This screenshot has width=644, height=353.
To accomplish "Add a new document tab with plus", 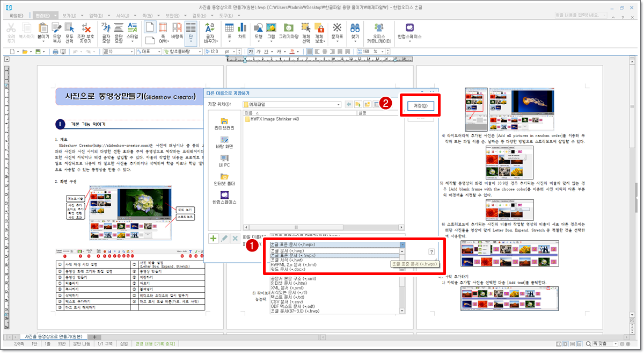I will pos(95,337).
